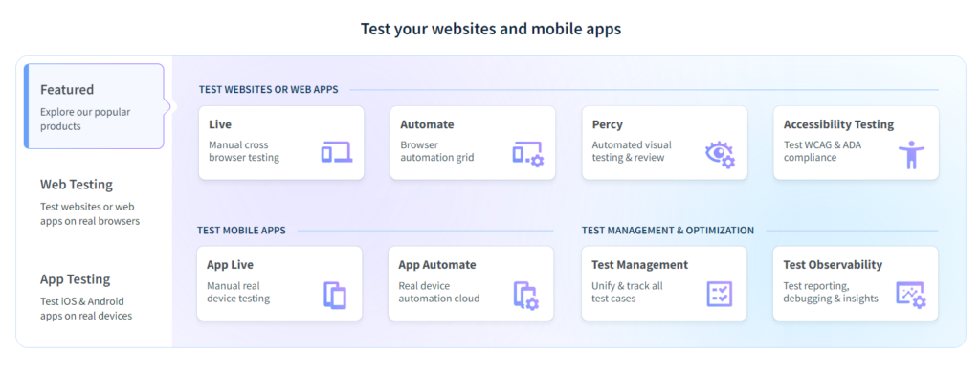
Task: Click the App Automate device gear icon
Action: point(526,296)
